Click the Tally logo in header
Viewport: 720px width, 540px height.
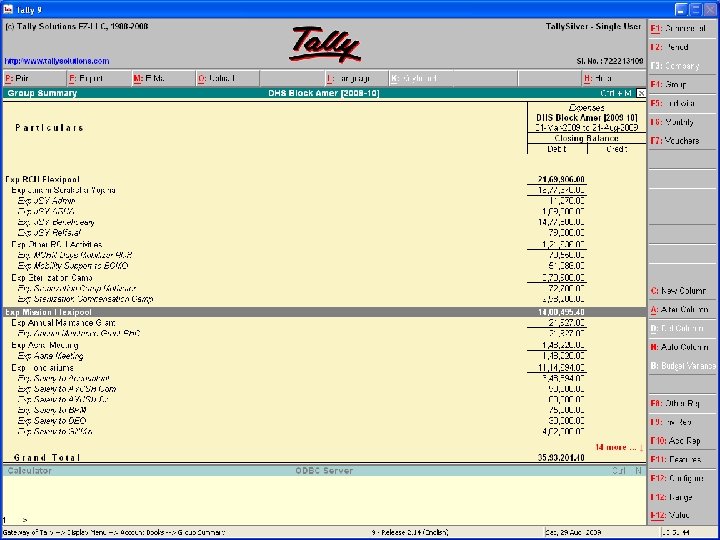click(x=325, y=45)
